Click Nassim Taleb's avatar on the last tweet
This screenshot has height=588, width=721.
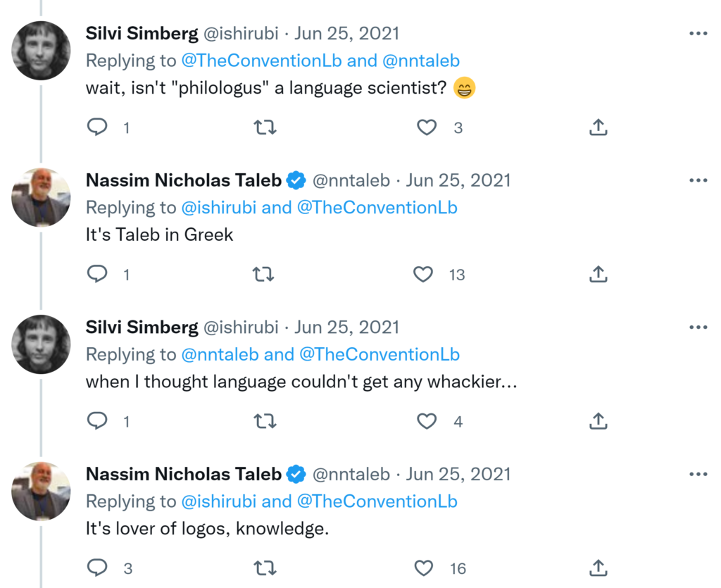(42, 491)
